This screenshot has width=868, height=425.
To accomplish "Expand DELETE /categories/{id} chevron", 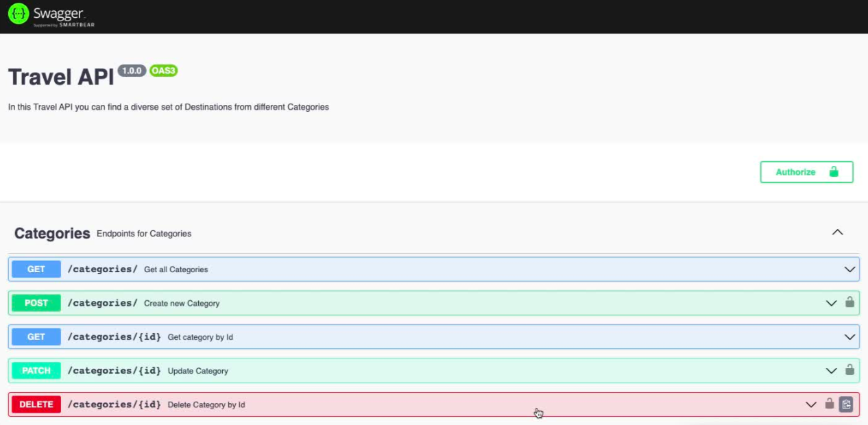I will click(x=810, y=404).
